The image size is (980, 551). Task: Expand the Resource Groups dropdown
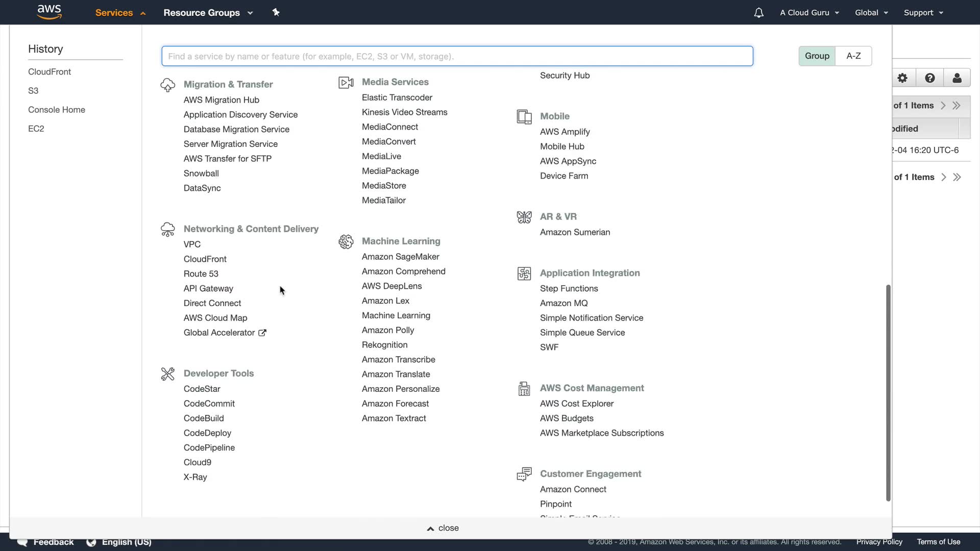[x=208, y=13]
